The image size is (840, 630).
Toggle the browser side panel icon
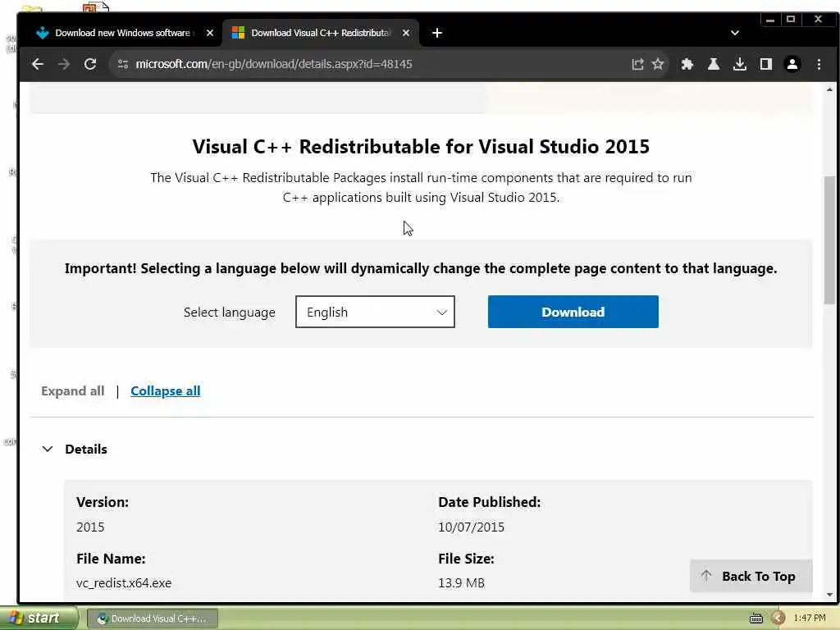pyautogui.click(x=765, y=64)
